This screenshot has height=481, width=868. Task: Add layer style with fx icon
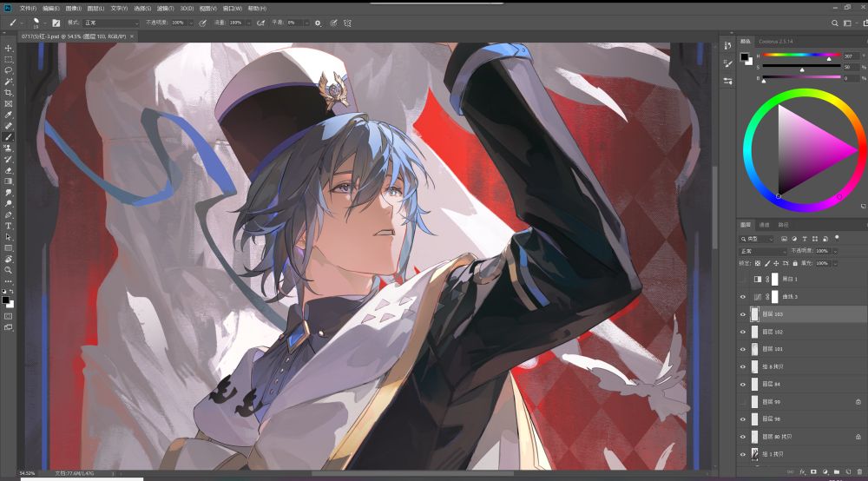click(x=802, y=471)
